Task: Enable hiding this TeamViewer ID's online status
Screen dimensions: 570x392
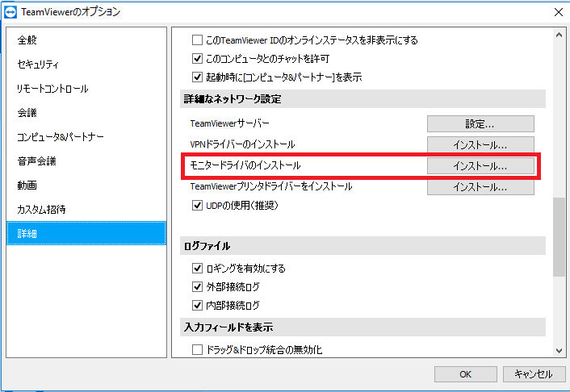Action: pos(197,40)
